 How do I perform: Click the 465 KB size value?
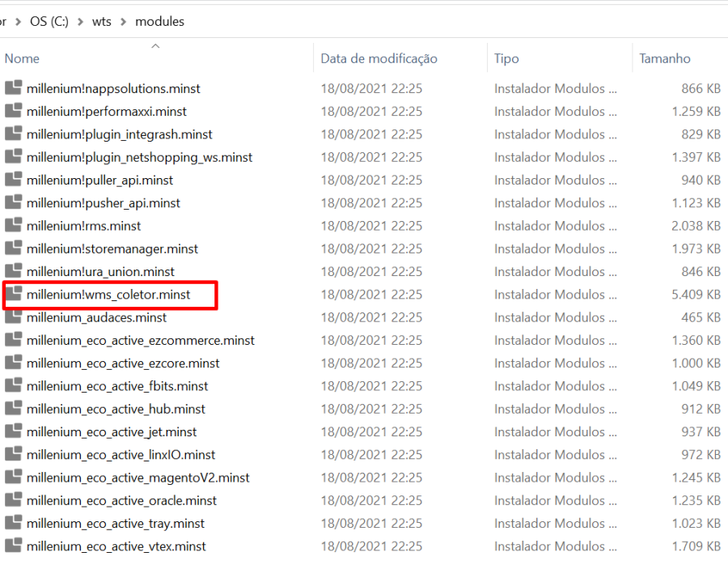[x=701, y=317]
